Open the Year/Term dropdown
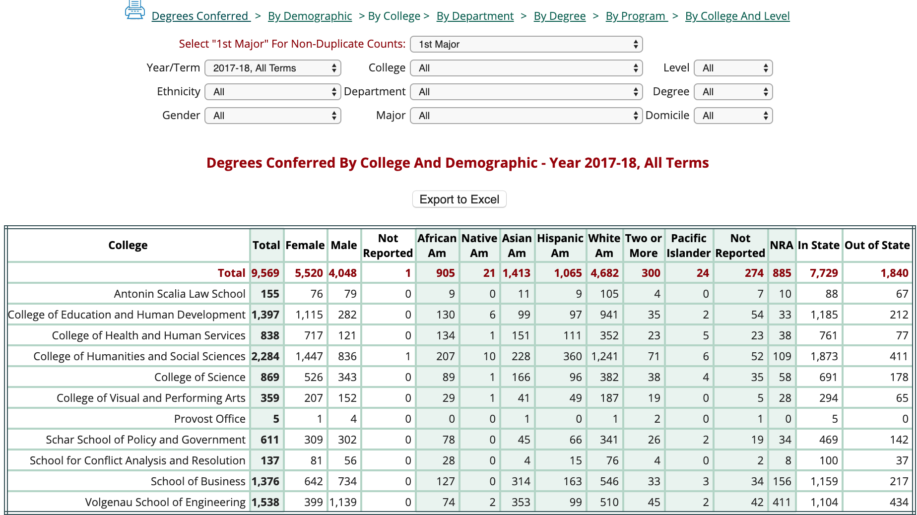The image size is (917, 515). coord(273,68)
